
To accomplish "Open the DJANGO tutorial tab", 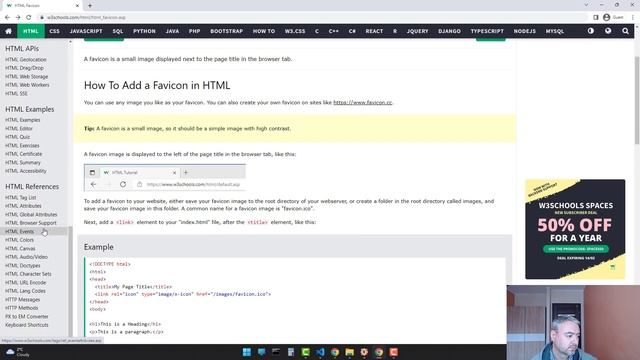I will point(449,31).
